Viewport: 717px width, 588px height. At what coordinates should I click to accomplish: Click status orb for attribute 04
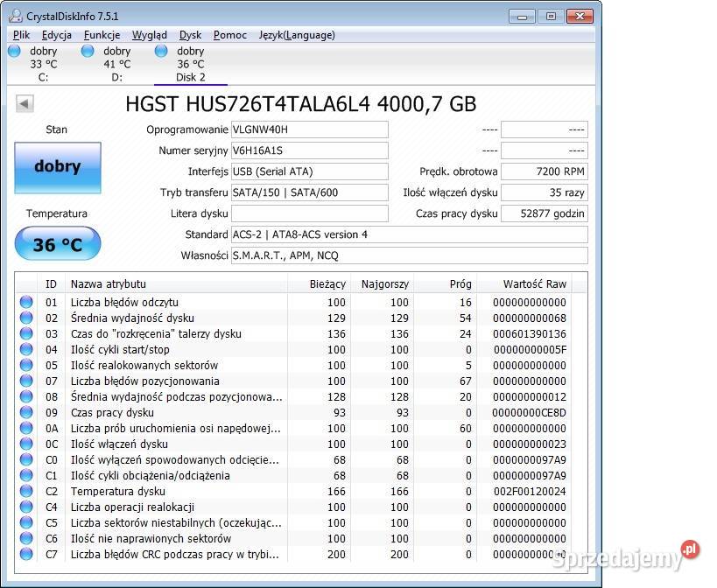pos(26,349)
